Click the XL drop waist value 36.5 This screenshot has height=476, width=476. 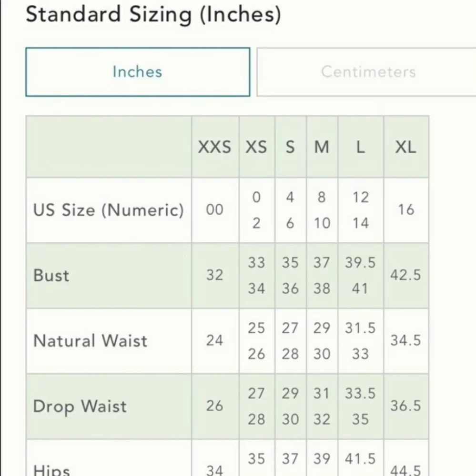point(405,406)
